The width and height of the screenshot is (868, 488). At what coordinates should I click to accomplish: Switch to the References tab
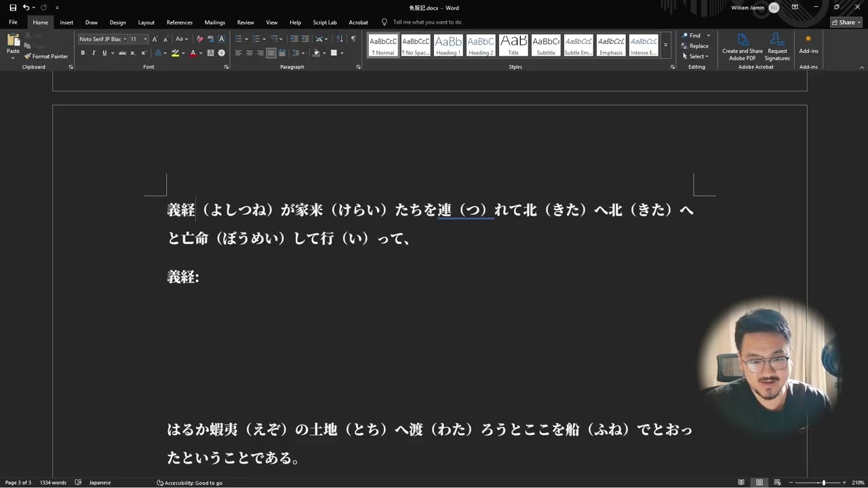coord(180,22)
